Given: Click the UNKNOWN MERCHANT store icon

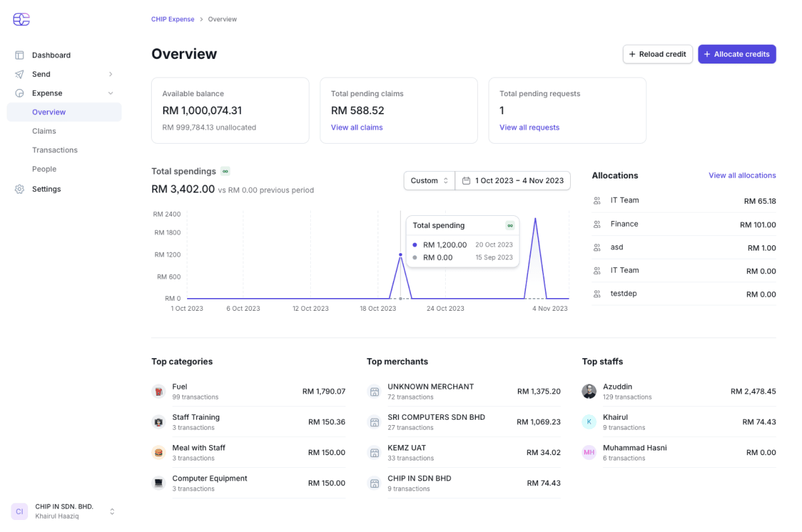Looking at the screenshot, I should tap(374, 392).
